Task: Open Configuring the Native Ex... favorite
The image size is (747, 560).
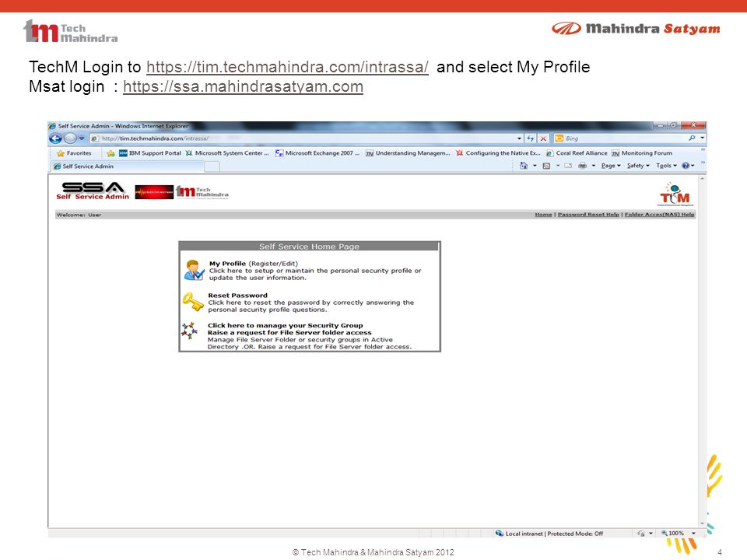Action: click(x=498, y=153)
